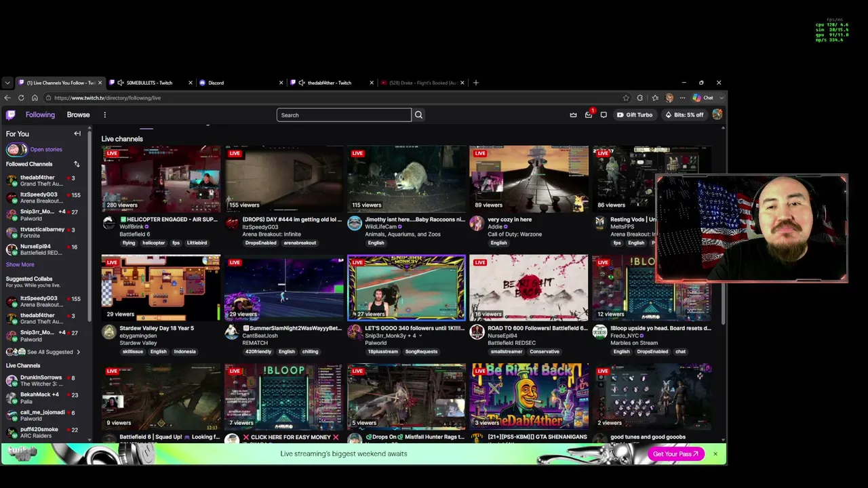Expand the Snip3rr_Monk3y + 4 stream-together chevron
The image size is (868, 488).
(x=420, y=335)
